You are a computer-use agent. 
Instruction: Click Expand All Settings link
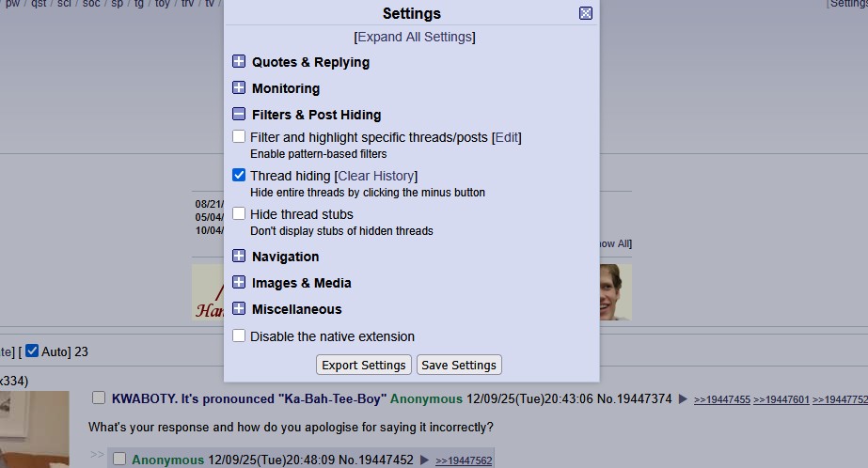pyautogui.click(x=415, y=37)
